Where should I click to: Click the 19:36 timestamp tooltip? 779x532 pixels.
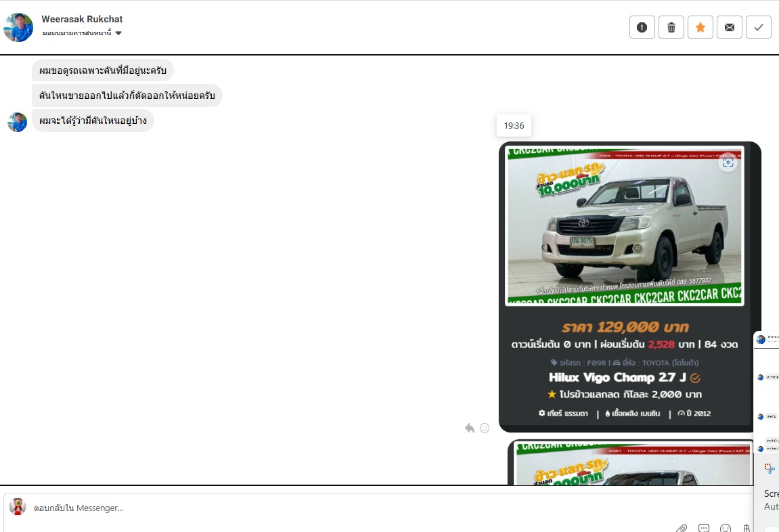pyautogui.click(x=514, y=126)
